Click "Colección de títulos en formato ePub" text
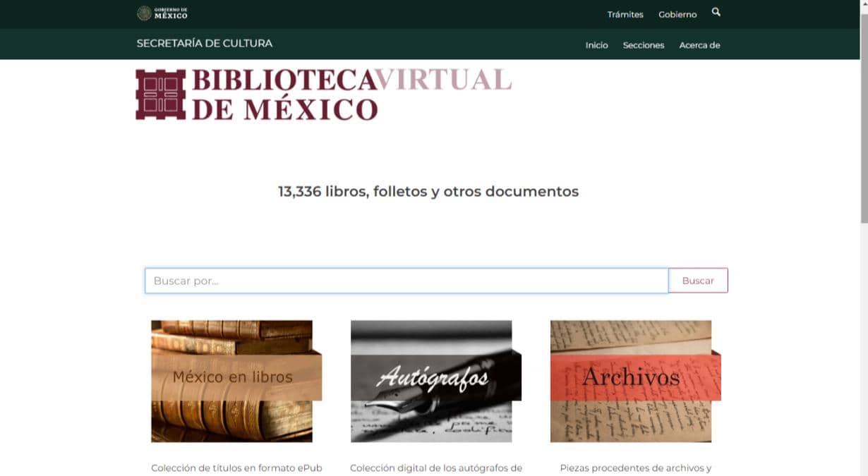 click(236, 468)
